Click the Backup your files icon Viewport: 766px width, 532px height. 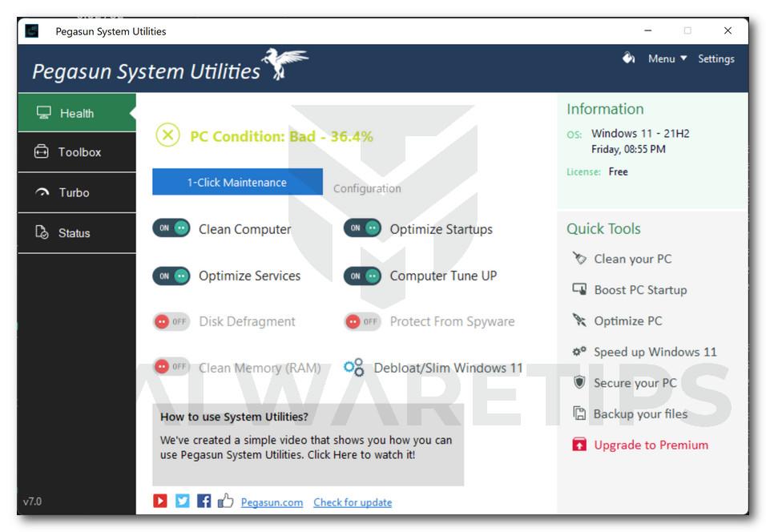579,413
